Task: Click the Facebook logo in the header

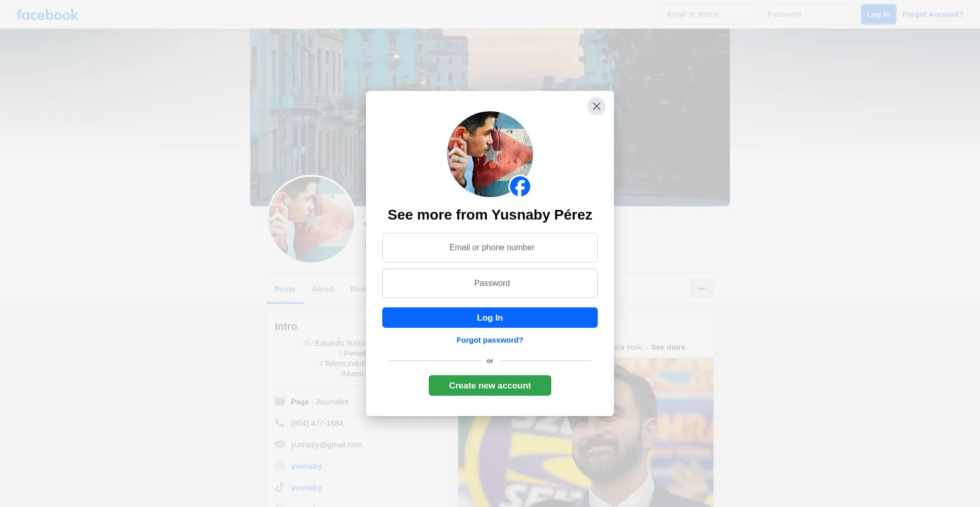Action: tap(47, 15)
